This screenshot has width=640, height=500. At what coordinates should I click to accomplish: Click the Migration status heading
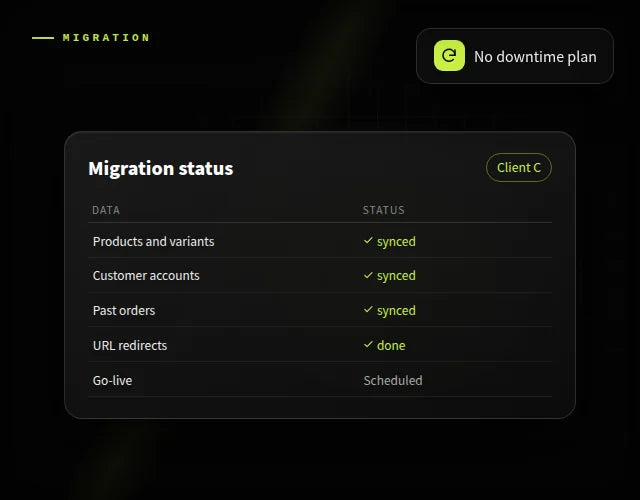(161, 169)
